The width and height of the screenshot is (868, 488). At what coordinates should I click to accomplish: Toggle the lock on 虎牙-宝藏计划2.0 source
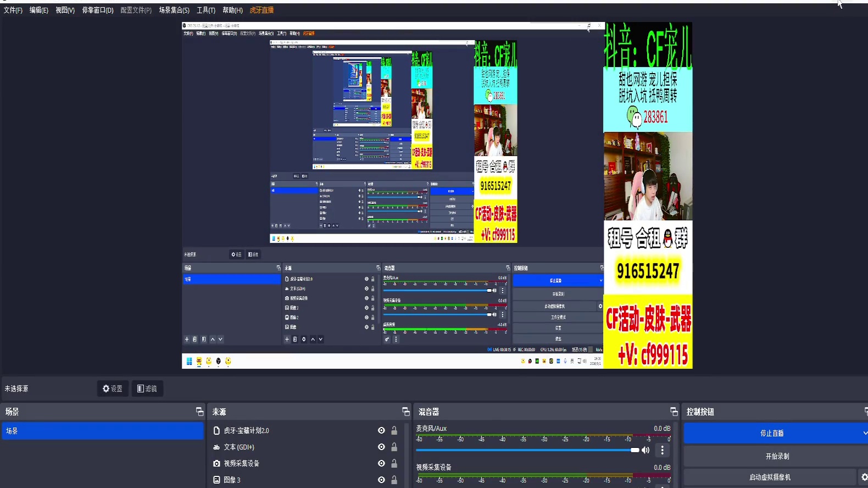(x=394, y=431)
